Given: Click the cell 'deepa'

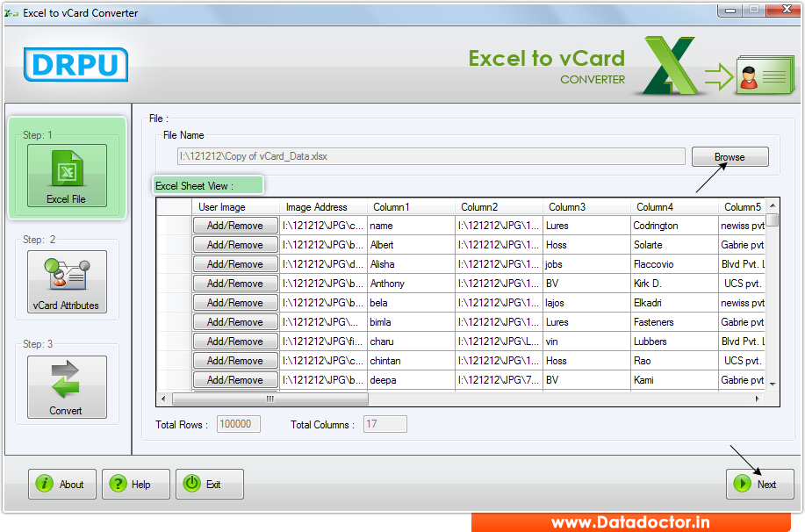Looking at the screenshot, I should [411, 380].
